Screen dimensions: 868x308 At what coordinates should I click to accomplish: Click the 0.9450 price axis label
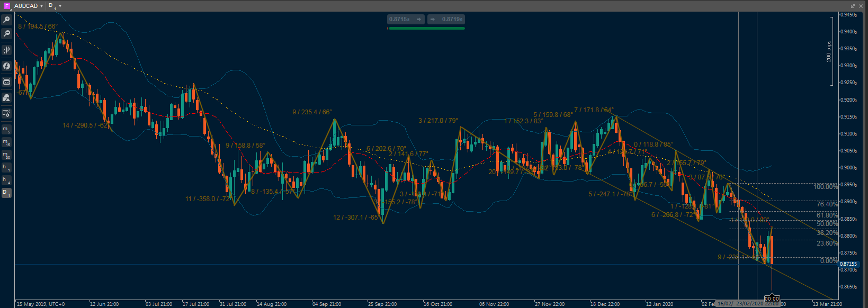(x=848, y=15)
